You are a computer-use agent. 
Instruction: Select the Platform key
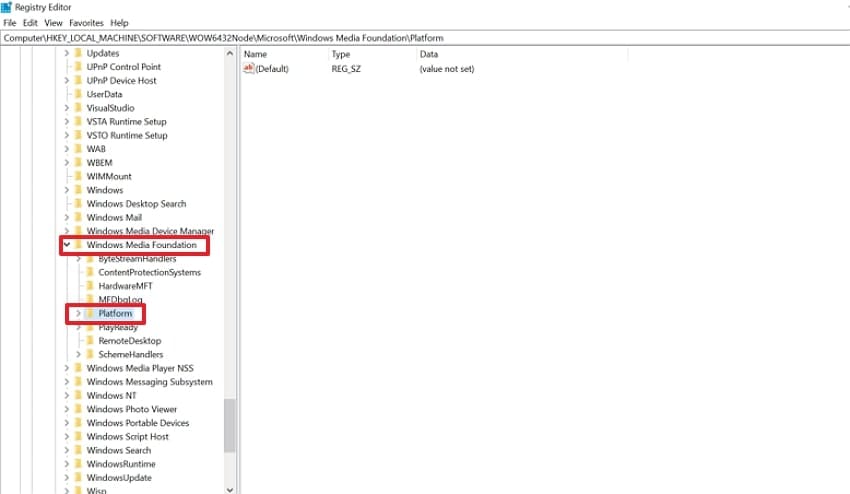(x=115, y=313)
